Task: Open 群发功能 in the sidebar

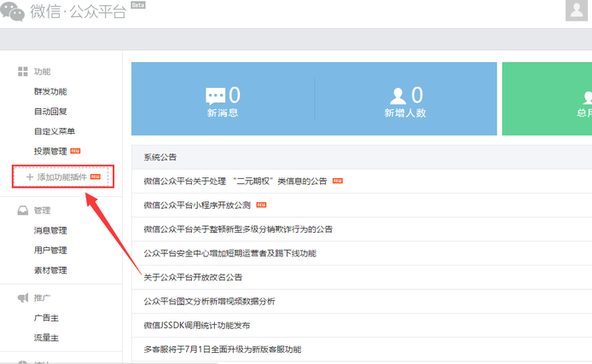Action: pyautogui.click(x=50, y=92)
